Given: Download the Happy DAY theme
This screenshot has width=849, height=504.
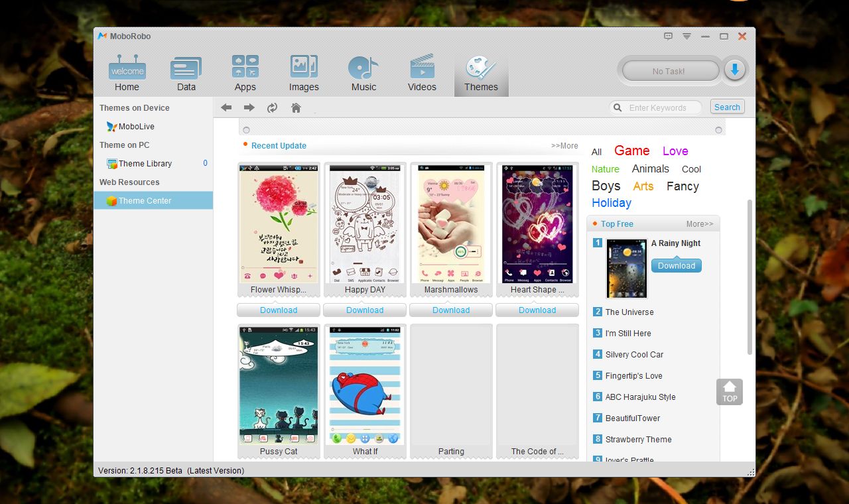Looking at the screenshot, I should click(x=365, y=310).
